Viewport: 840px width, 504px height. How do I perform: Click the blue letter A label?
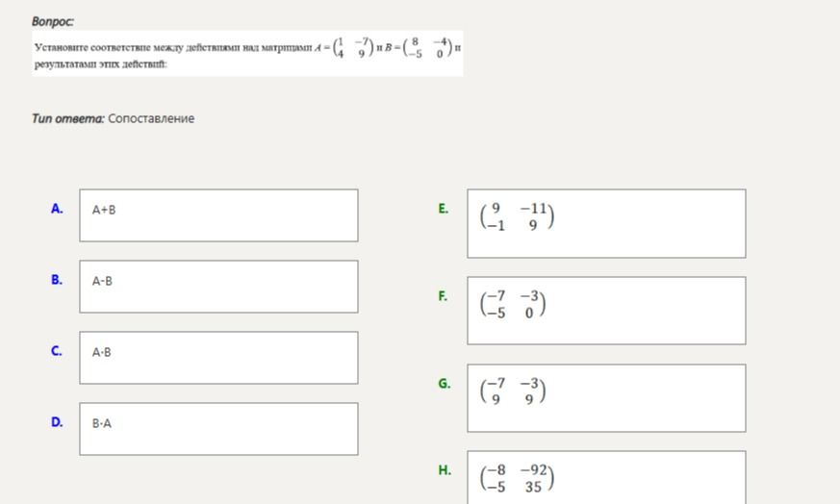[x=57, y=209]
